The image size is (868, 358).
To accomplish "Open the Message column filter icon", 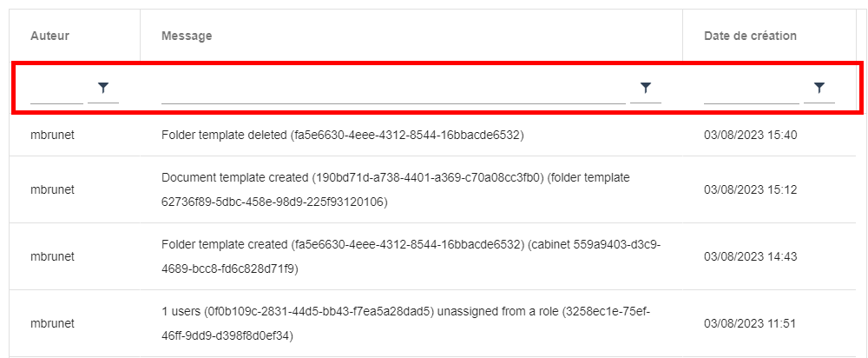I will click(645, 88).
